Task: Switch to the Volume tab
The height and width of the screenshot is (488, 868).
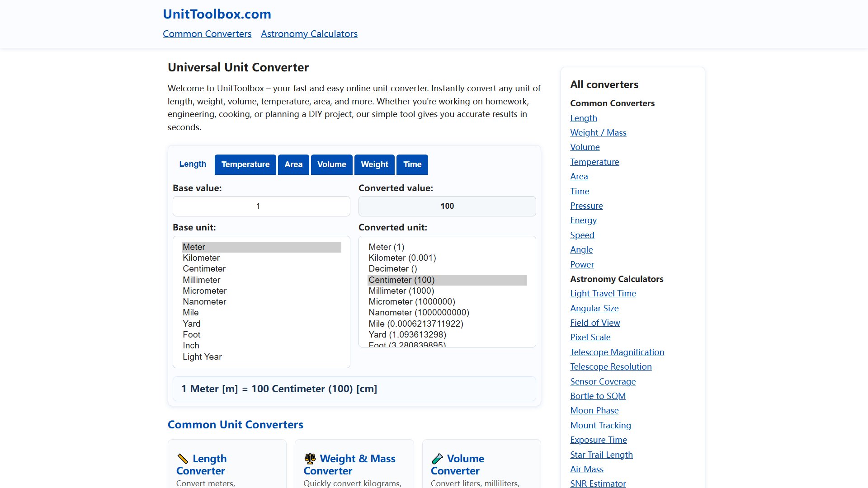Action: (332, 164)
